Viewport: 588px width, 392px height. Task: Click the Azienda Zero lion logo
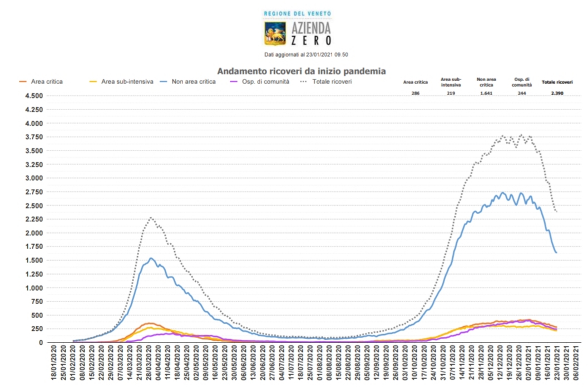click(275, 33)
